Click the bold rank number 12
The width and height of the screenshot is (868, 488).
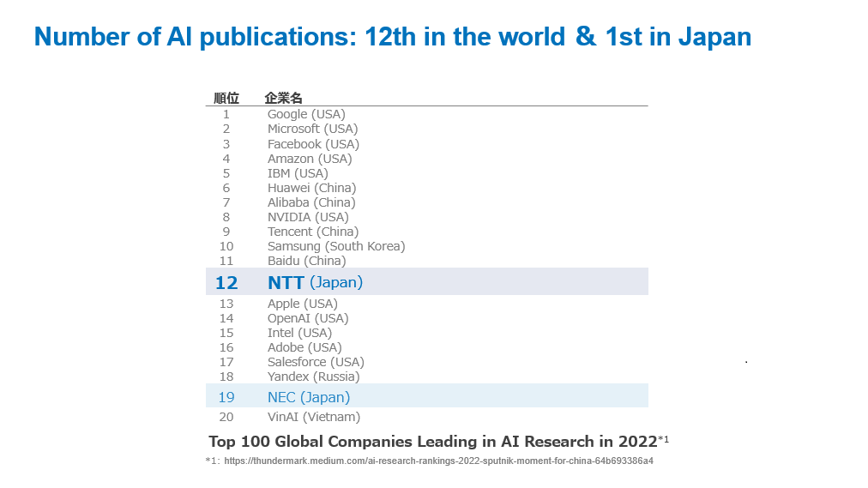[226, 283]
